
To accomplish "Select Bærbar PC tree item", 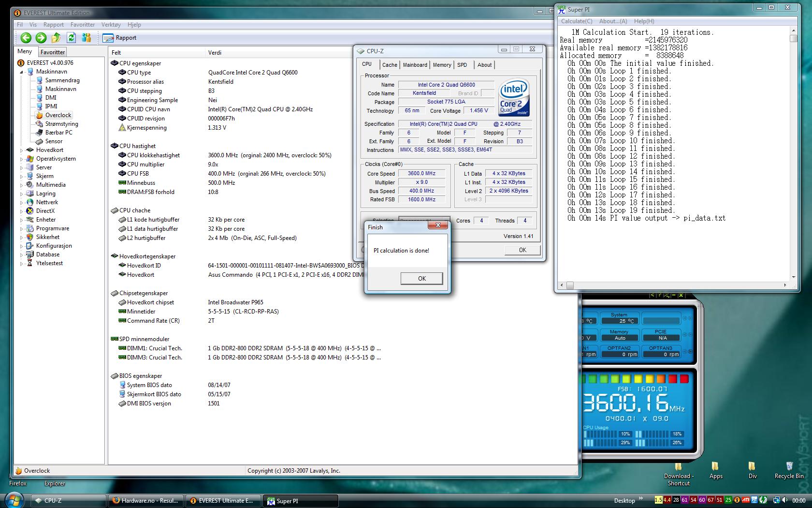I will tap(58, 133).
